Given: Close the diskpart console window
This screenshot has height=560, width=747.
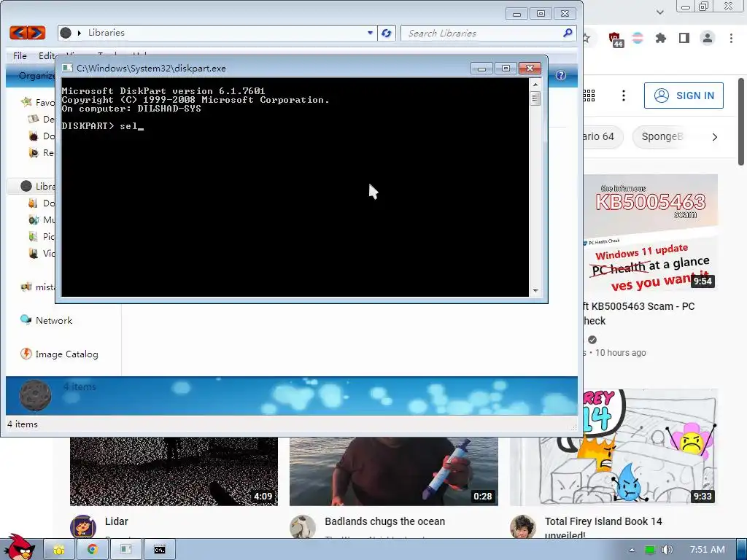Looking at the screenshot, I should point(530,69).
